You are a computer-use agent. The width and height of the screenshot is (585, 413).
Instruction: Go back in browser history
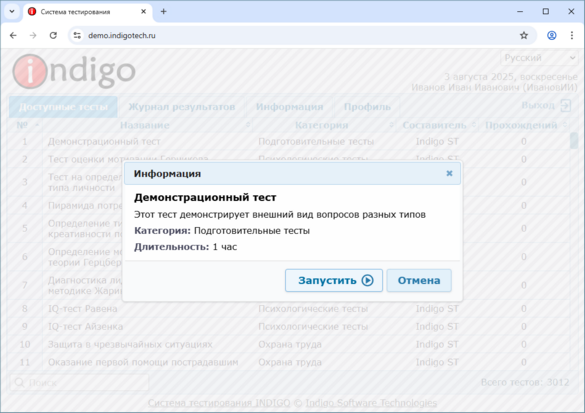pos(13,35)
